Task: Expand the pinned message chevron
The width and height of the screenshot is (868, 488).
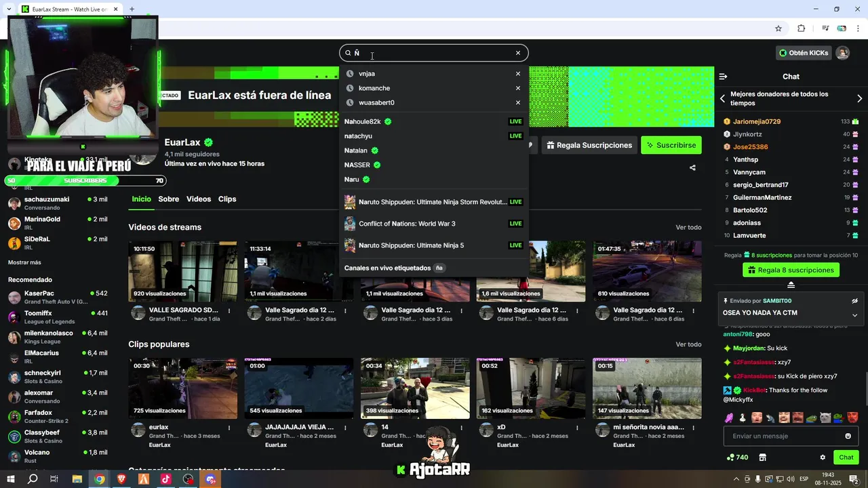Action: click(x=854, y=315)
